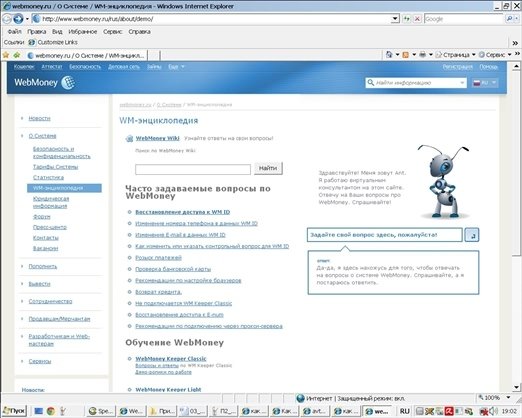Image resolution: width=522 pixels, height=418 pixels.
Task: Expand the Home button dropdown arrow
Action: 397,55
